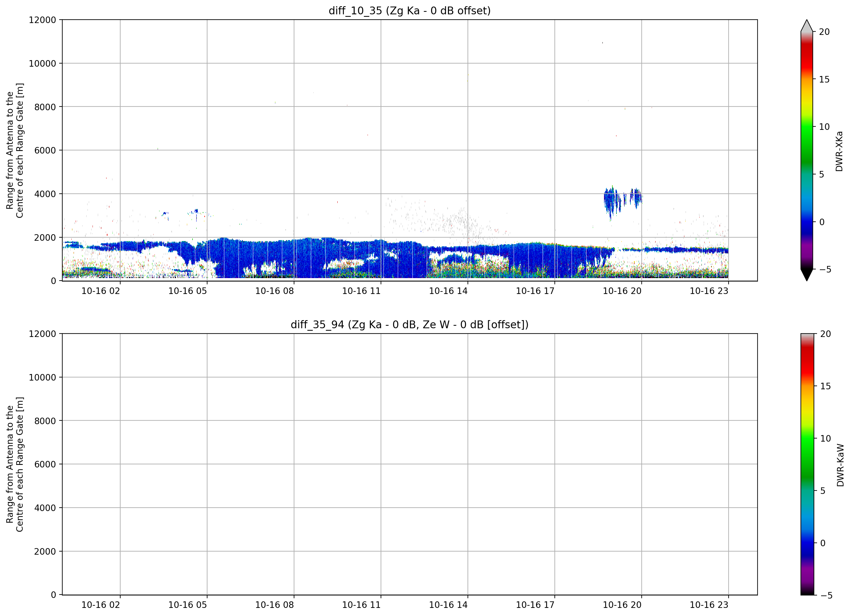
Task: Click the black downward arrow below DWR-XKa colorbar
Action: pos(807,275)
